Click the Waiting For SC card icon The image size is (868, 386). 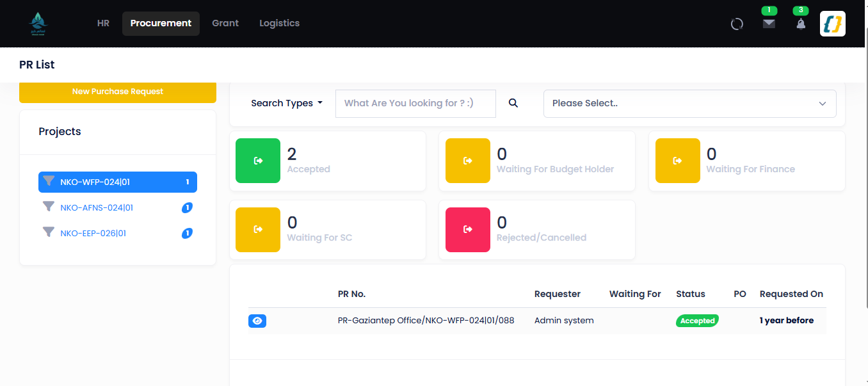(258, 229)
